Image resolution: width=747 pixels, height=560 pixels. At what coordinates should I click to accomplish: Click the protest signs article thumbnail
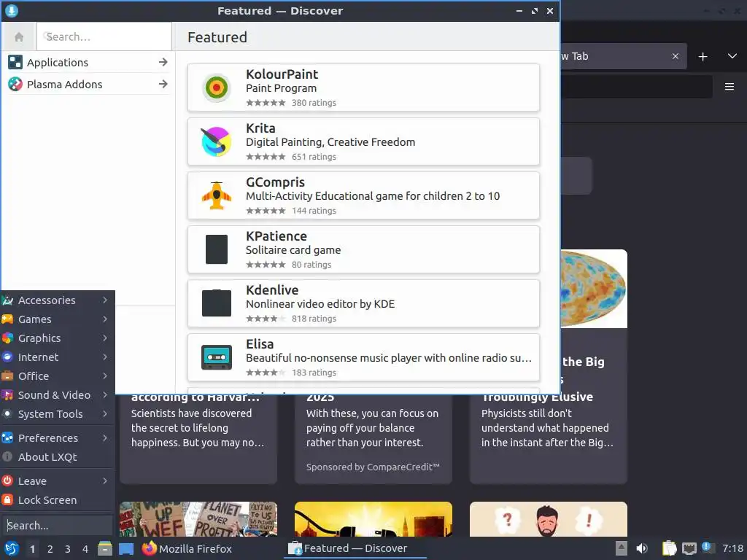pos(198,519)
